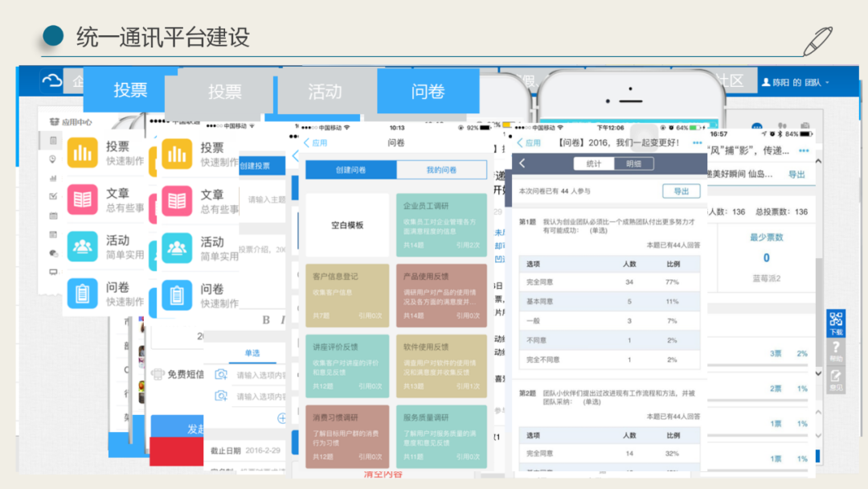Click the pink 文章 icon in the second app list
Screen dimensions: 868x489
tap(177, 201)
